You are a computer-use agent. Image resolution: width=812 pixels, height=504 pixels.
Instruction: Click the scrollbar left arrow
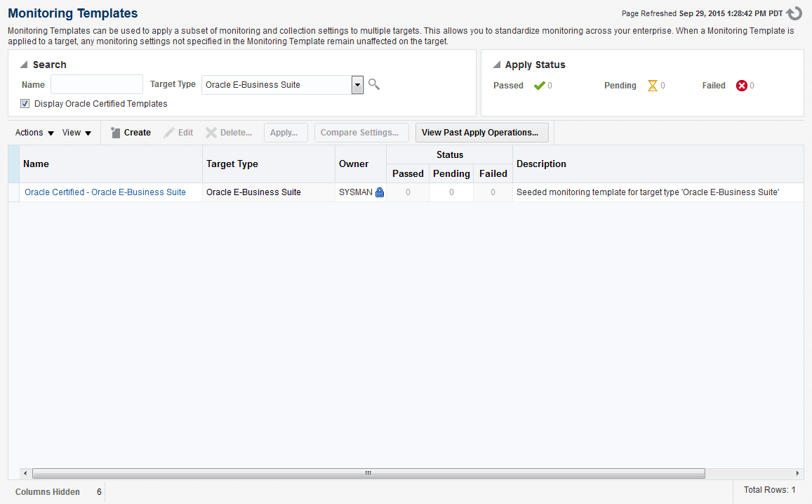tap(25, 473)
